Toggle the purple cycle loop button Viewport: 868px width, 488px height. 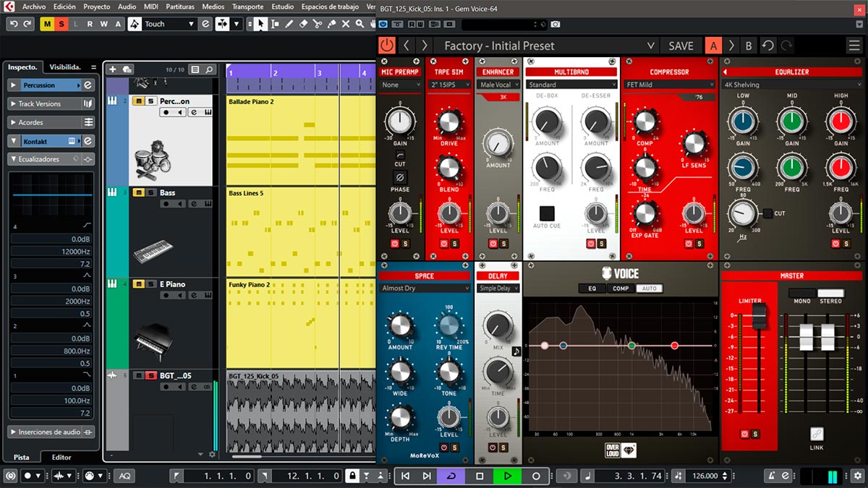click(451, 476)
